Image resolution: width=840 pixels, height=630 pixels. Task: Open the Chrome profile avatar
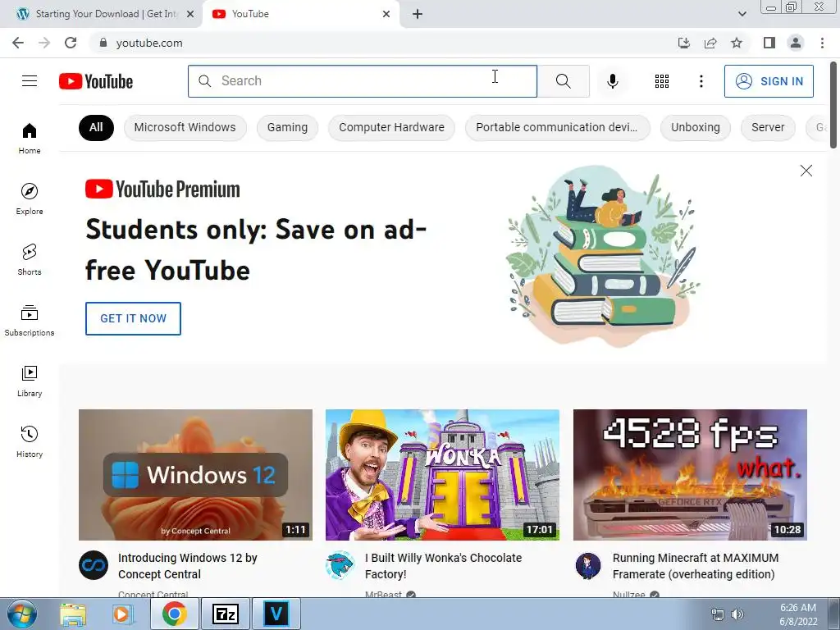click(796, 43)
